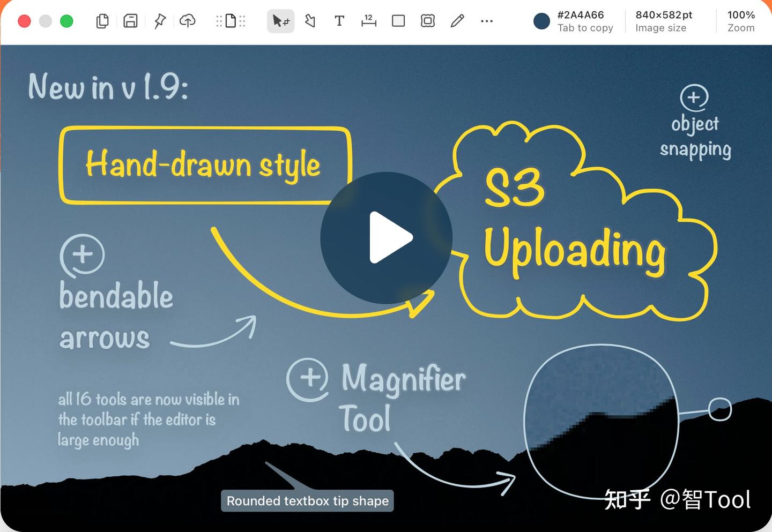The image size is (772, 532).
Task: Select the Text tool
Action: [x=339, y=21]
